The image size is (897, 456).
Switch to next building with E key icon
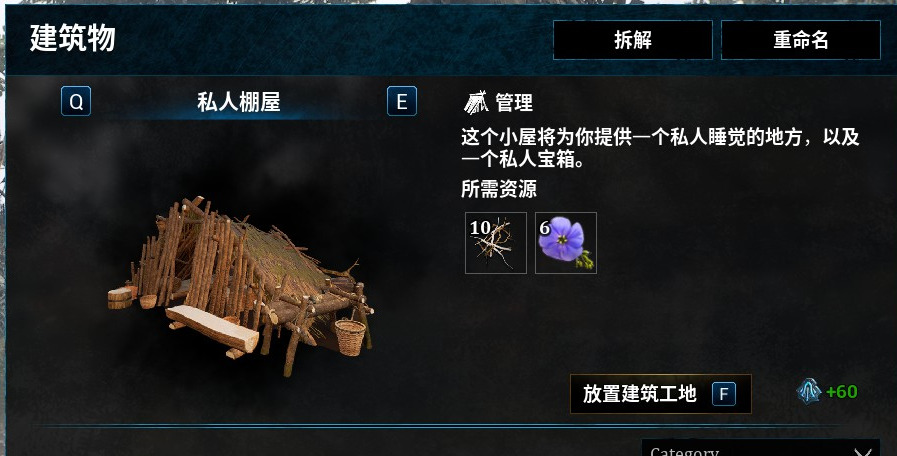(x=402, y=101)
